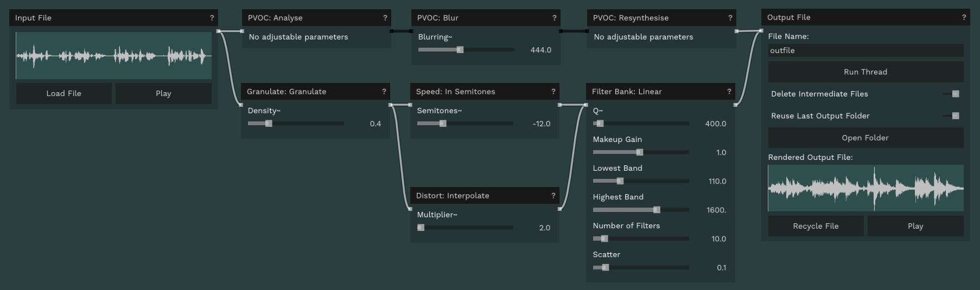Toggle Reuse Last Output Folder switch
This screenshot has height=290, width=980.
tap(952, 116)
